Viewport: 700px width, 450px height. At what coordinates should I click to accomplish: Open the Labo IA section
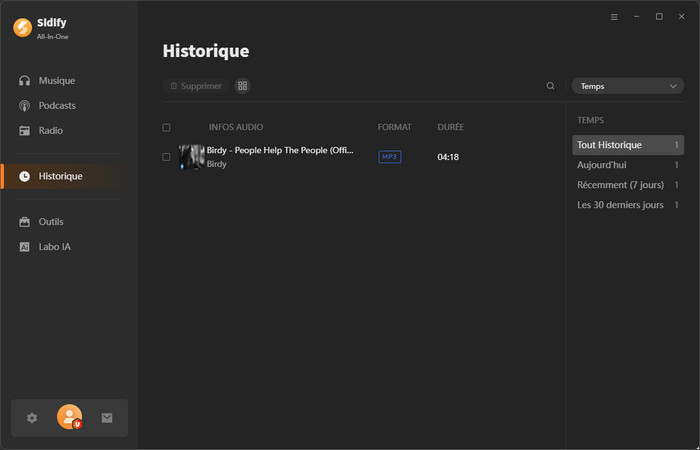coord(54,246)
